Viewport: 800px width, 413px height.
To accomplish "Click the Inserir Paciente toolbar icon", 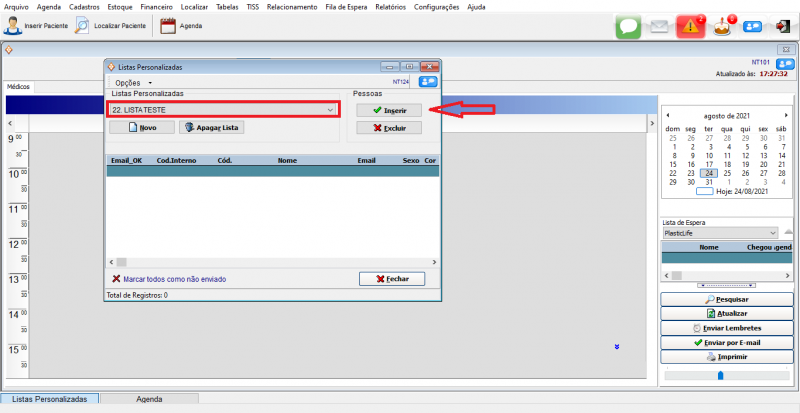I will 13,25.
